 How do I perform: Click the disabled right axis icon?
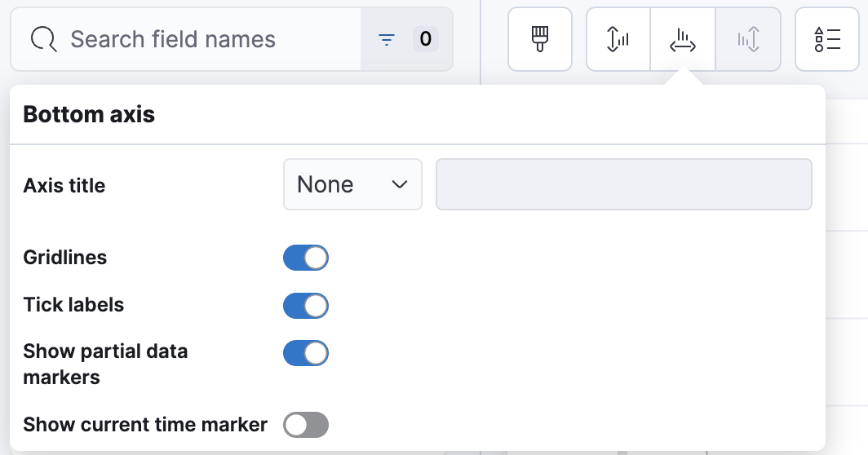click(x=748, y=39)
